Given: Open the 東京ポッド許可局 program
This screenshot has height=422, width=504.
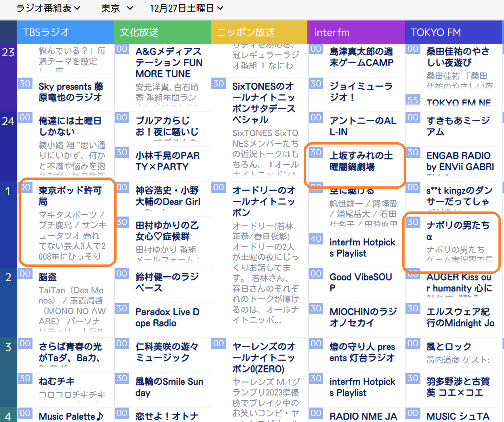Looking at the screenshot, I should coord(70,196).
